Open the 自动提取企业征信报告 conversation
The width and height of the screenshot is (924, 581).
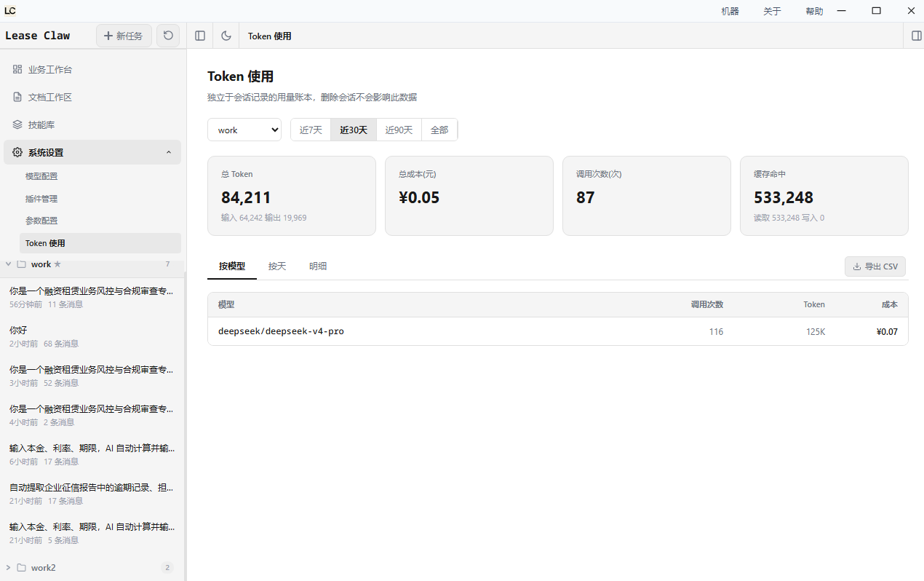[x=92, y=494]
